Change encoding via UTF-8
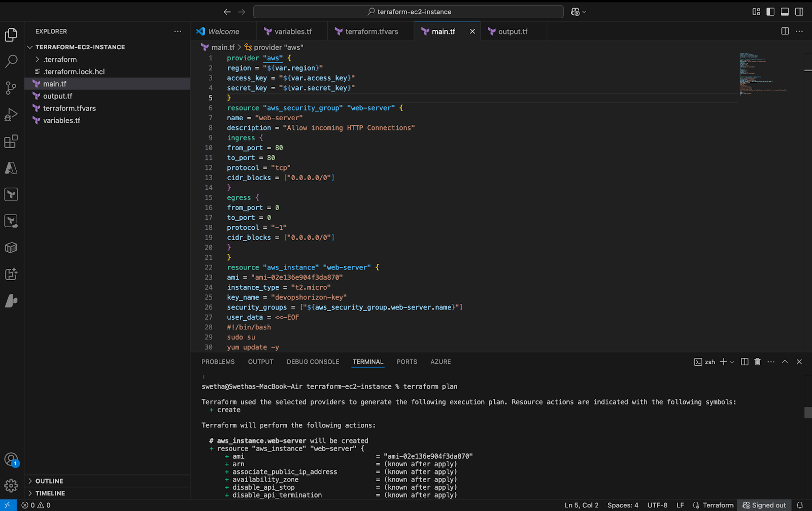This screenshot has width=812, height=511. (x=657, y=505)
